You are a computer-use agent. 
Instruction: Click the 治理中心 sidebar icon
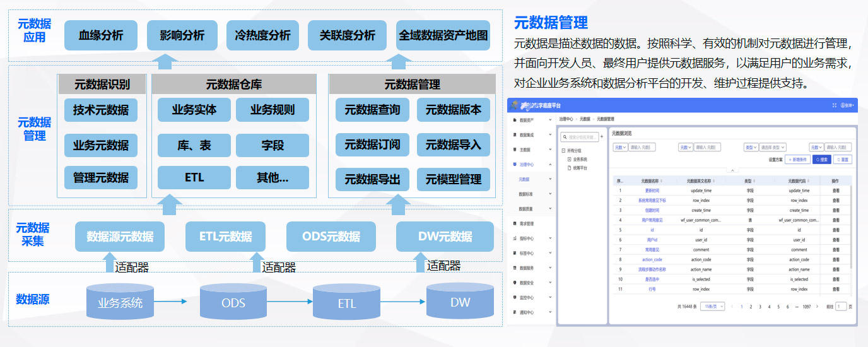point(515,164)
